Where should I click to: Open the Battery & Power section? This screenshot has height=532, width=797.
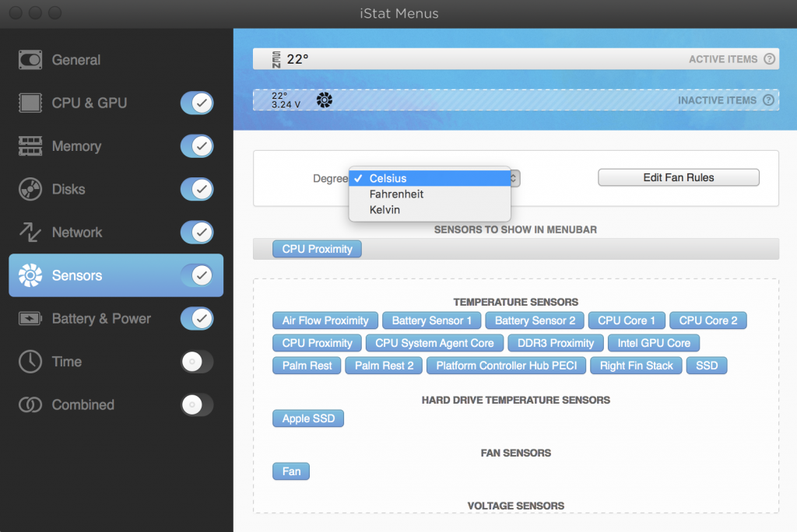point(101,319)
